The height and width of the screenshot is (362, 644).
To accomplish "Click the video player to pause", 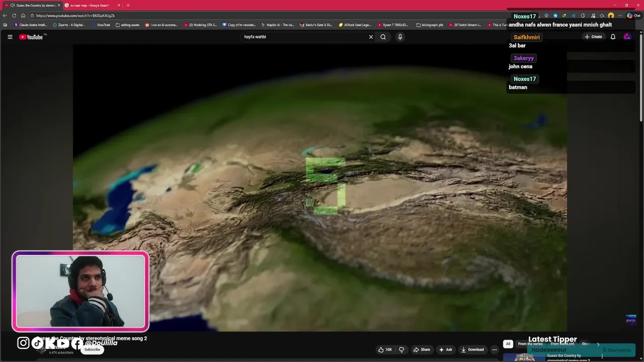I will pyautogui.click(x=320, y=188).
